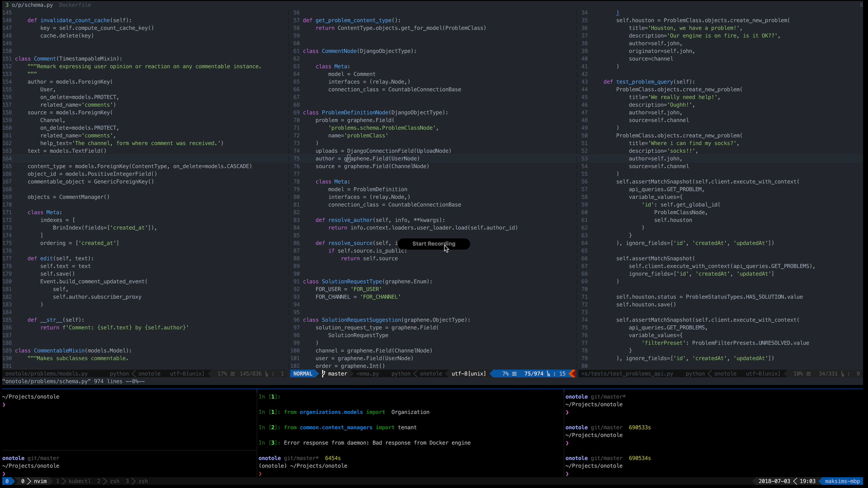
Task: Click the utf-8[unix] encoding in active statusline
Action: click(468, 374)
